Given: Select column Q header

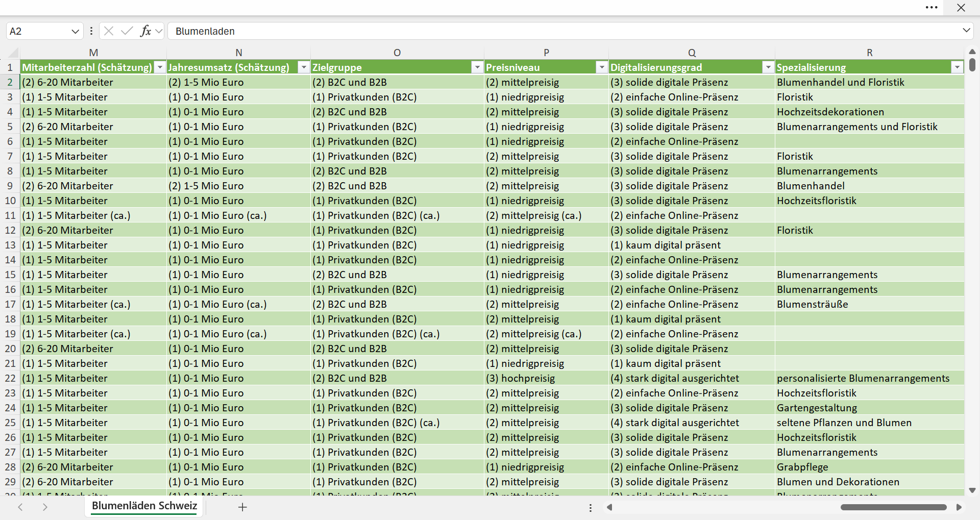Looking at the screenshot, I should point(692,53).
